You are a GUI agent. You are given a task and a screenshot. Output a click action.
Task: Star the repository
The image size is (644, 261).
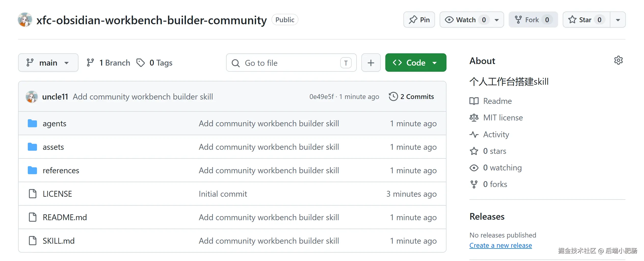(586, 20)
